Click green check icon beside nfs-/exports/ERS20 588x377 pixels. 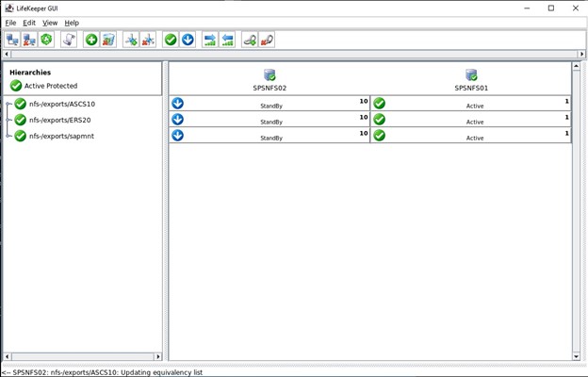click(x=20, y=120)
